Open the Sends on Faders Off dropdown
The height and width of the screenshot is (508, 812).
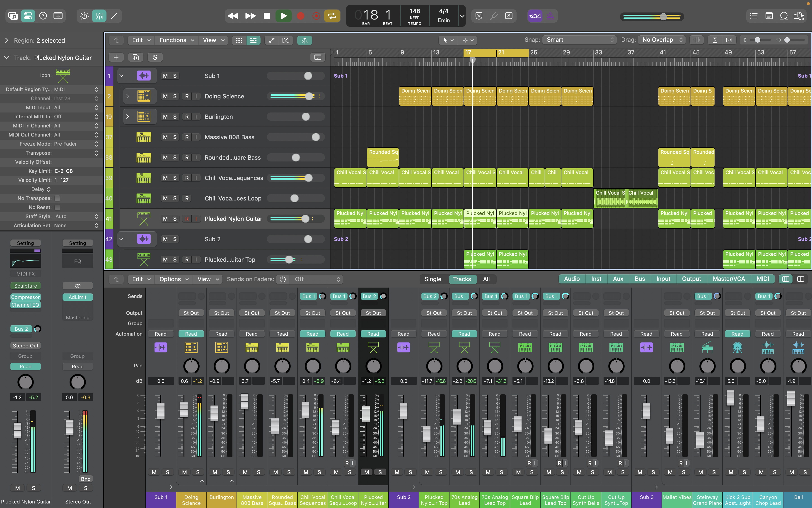317,279
